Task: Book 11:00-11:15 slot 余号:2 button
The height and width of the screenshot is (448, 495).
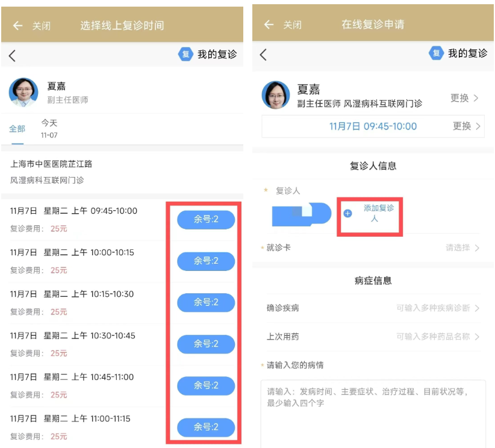Action: pos(206,427)
